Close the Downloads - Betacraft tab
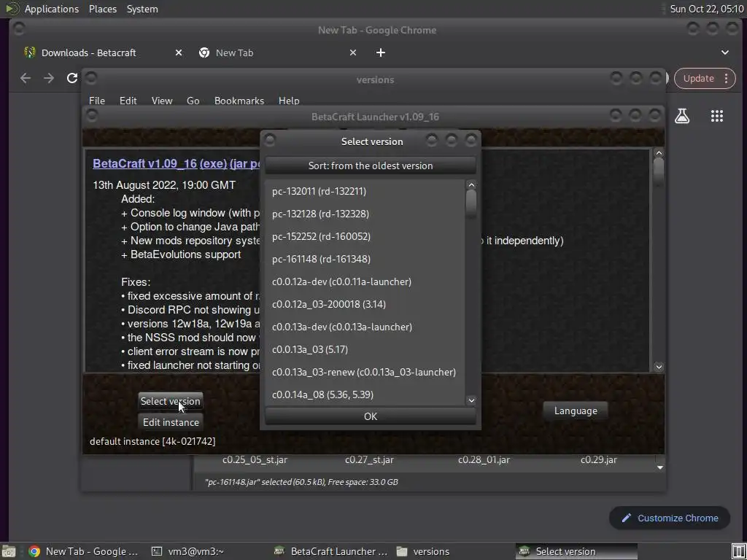 179,52
